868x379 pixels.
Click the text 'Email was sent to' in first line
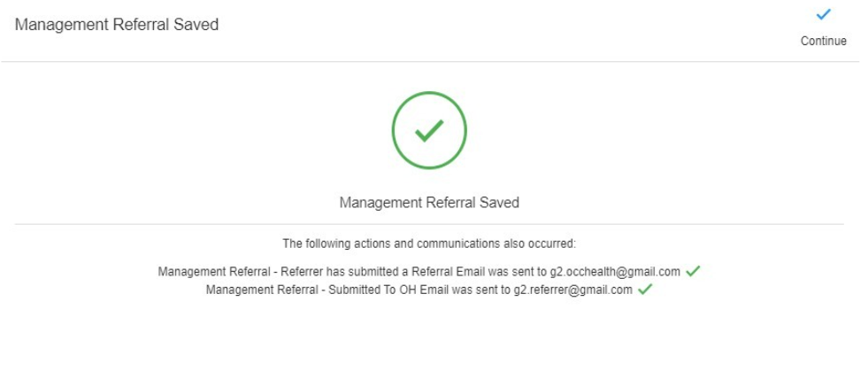505,272
